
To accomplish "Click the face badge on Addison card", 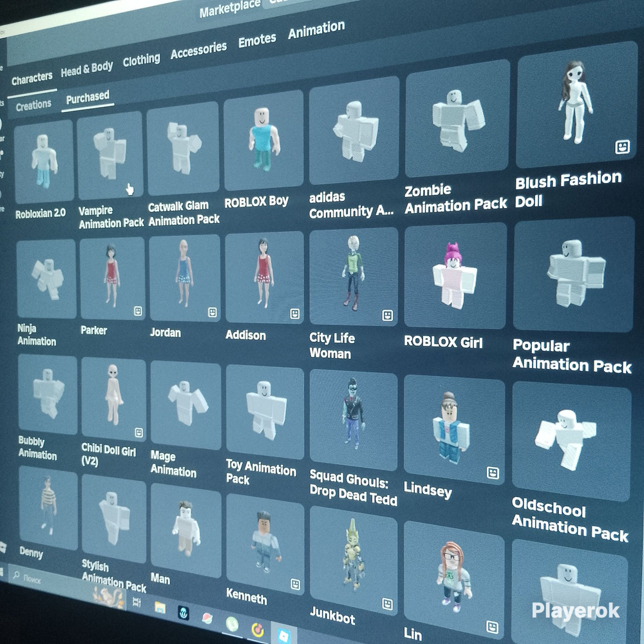I will click(294, 314).
